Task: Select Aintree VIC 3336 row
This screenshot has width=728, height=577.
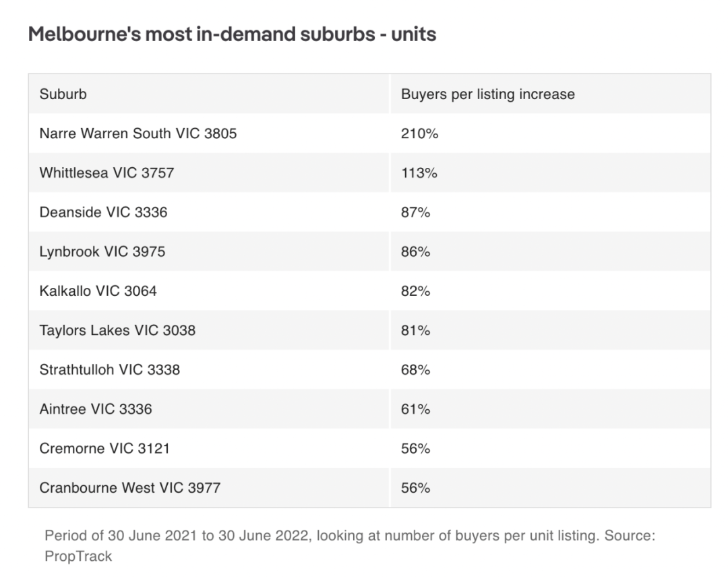Action: pyautogui.click(x=369, y=409)
